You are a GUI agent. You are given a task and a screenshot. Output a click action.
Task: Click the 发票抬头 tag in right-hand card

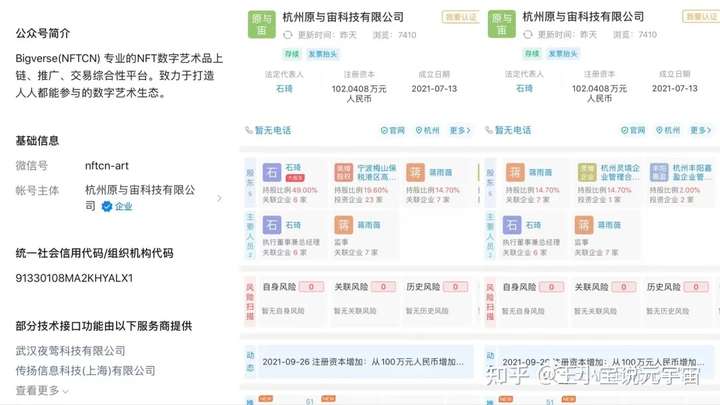click(563, 54)
